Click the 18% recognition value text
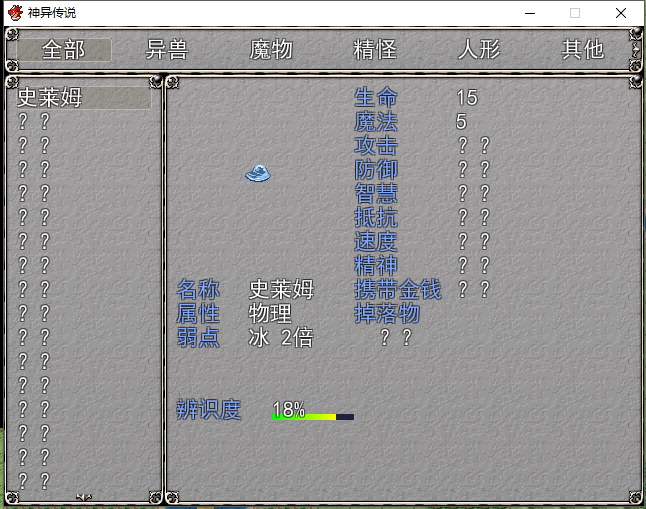Viewport: 646px width, 509px height. tap(288, 409)
